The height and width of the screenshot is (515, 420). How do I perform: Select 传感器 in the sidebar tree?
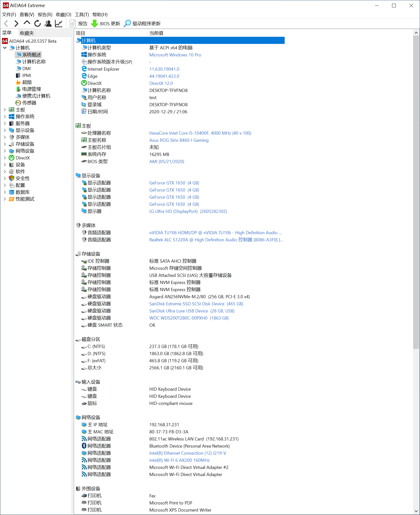[26, 103]
